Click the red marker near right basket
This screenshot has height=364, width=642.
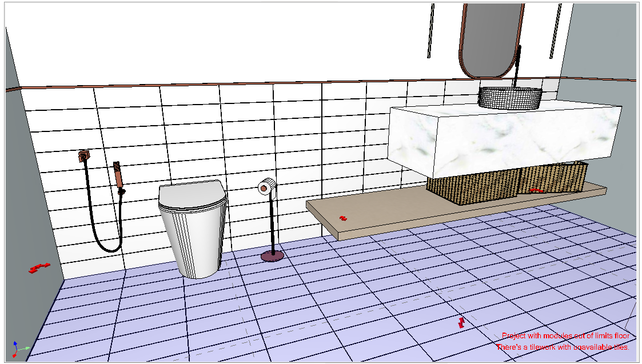536,190
